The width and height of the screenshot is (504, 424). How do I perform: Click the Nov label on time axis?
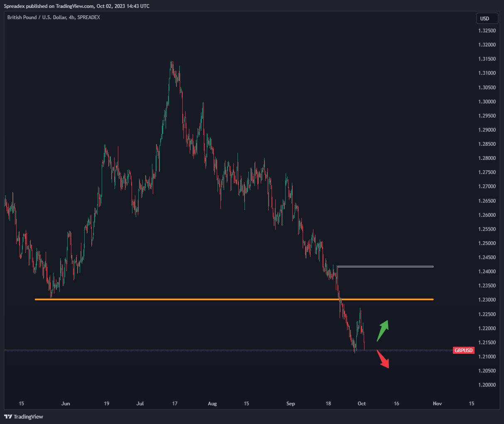pyautogui.click(x=437, y=404)
